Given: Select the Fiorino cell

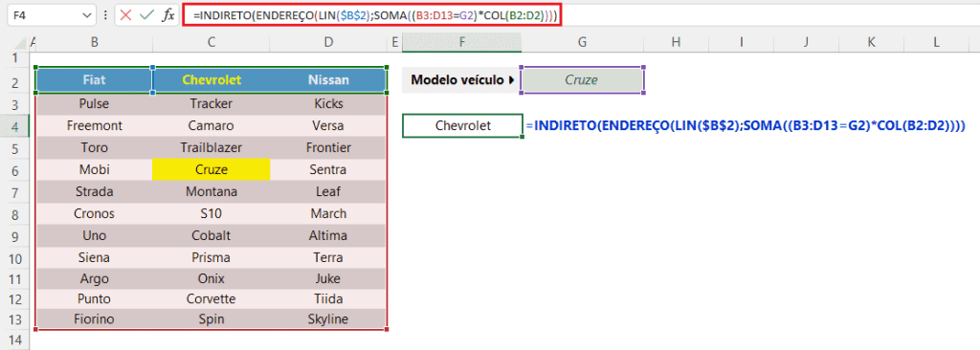Looking at the screenshot, I should pyautogui.click(x=94, y=319).
